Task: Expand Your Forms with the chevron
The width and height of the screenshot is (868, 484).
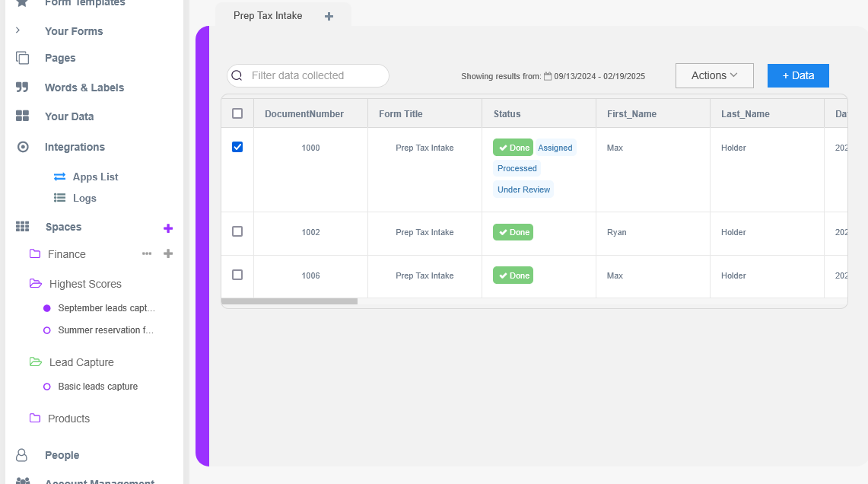Action: tap(18, 30)
